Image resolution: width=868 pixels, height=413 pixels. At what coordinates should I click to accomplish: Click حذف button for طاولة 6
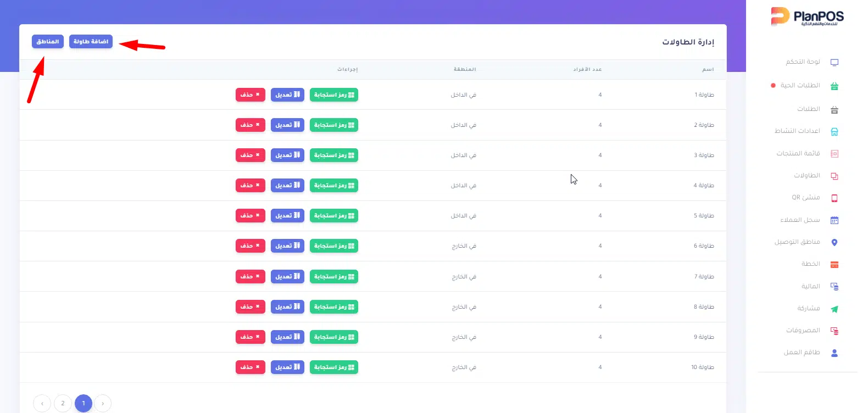pos(251,246)
